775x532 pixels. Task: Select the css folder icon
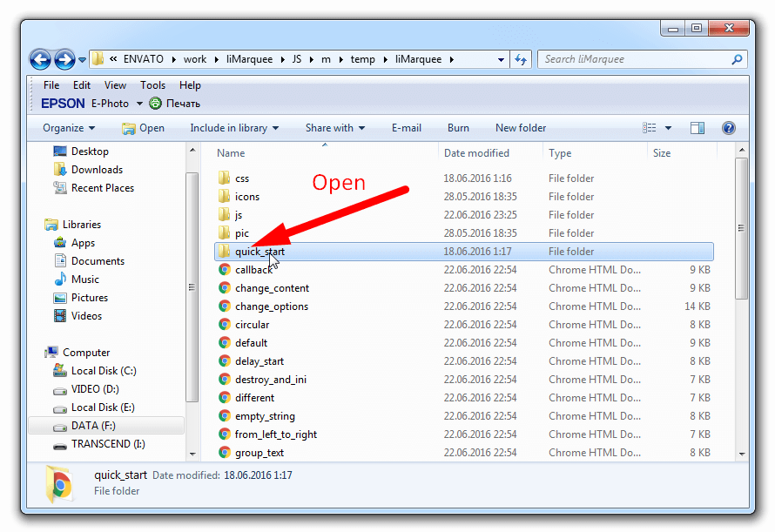pos(225,178)
